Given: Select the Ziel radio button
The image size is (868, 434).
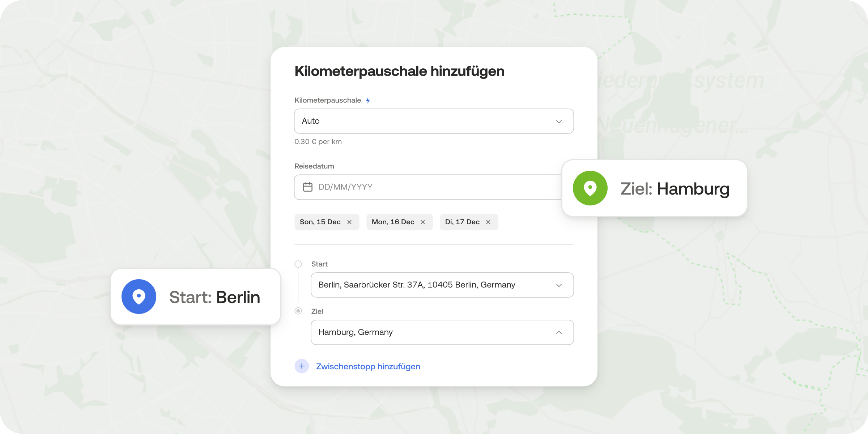Looking at the screenshot, I should click(x=298, y=311).
